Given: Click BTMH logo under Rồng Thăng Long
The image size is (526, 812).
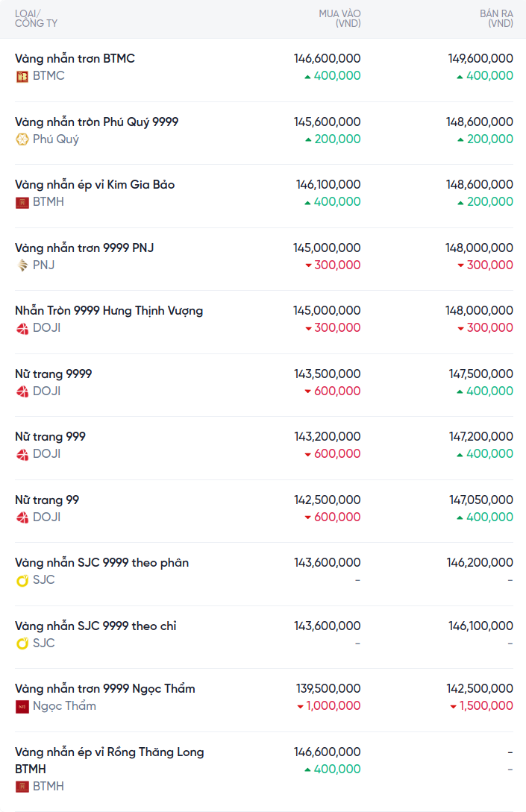Looking at the screenshot, I should pyautogui.click(x=22, y=787).
